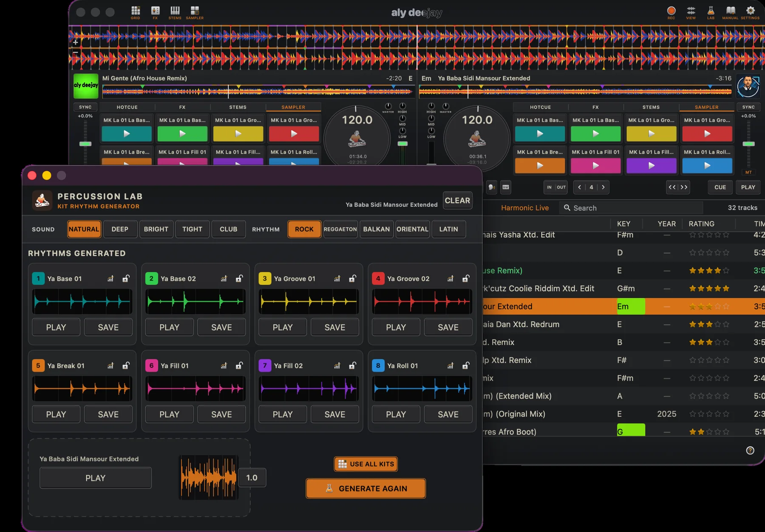Toggle lock on Ya Groove 02 kit
This screenshot has height=532, width=765.
466,279
